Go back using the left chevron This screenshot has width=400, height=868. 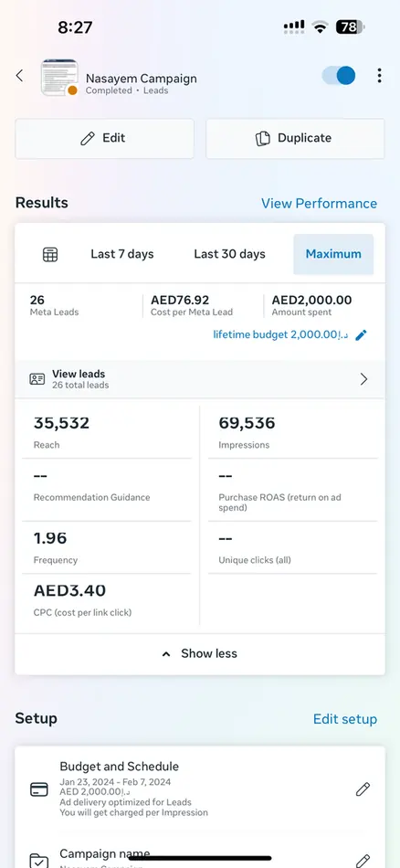pyautogui.click(x=19, y=76)
